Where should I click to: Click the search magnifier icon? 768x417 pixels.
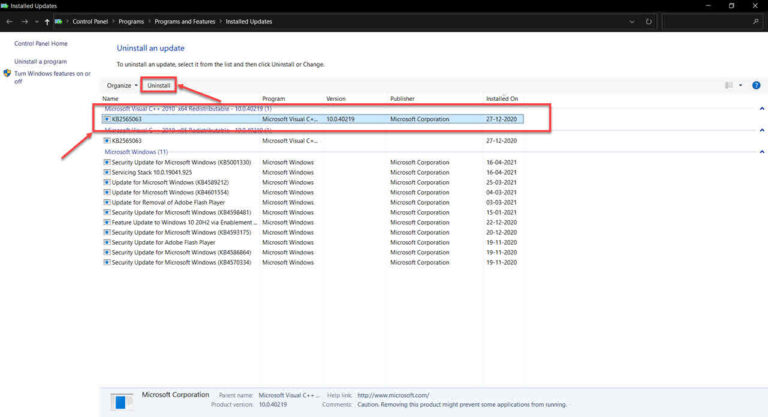756,22
